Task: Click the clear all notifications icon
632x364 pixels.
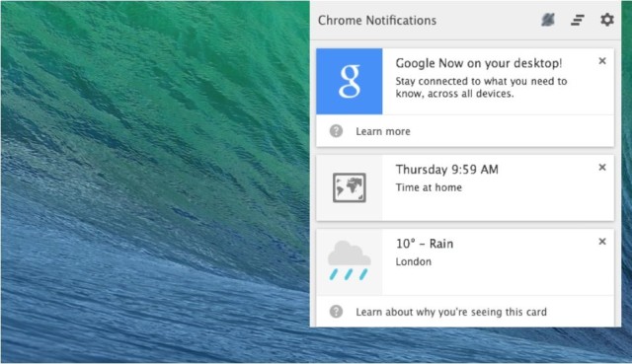Action: (578, 20)
